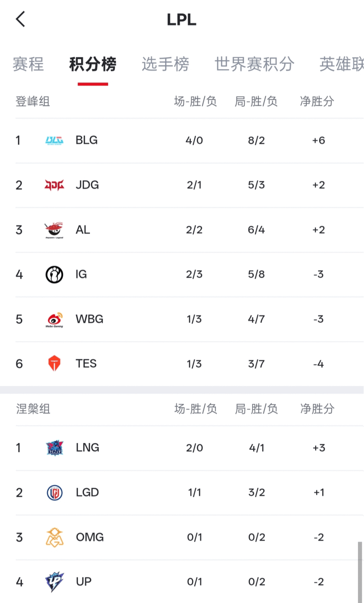This screenshot has height=603, width=364.
Task: Tap the UP team logo
Action: coord(54,581)
